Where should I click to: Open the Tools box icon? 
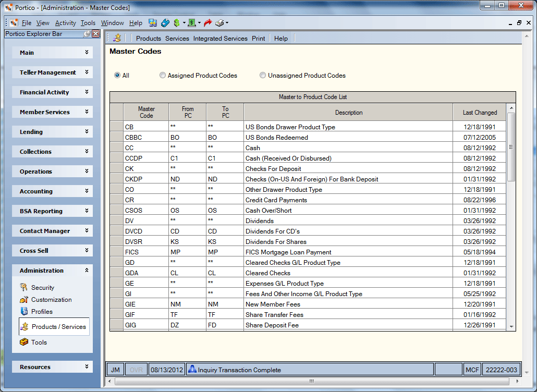[23, 342]
